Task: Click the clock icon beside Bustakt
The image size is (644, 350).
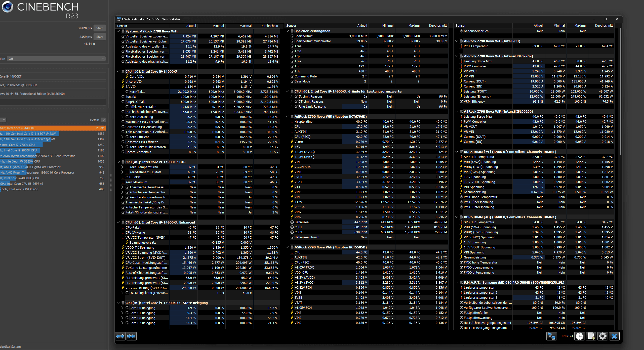Action: pyautogui.click(x=123, y=97)
